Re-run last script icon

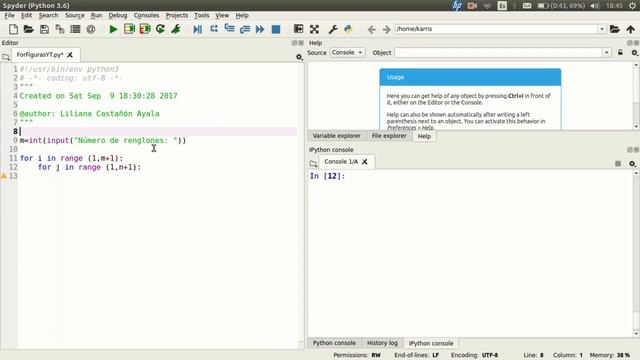tap(160, 29)
